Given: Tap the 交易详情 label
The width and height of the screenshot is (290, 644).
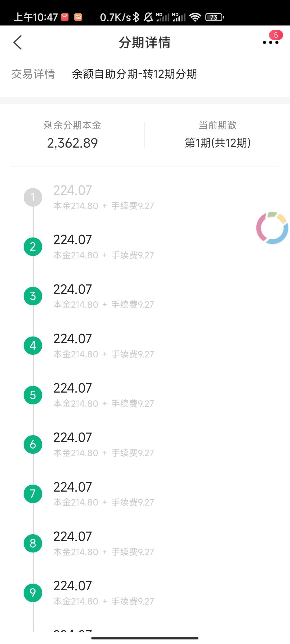Looking at the screenshot, I should point(33,74).
